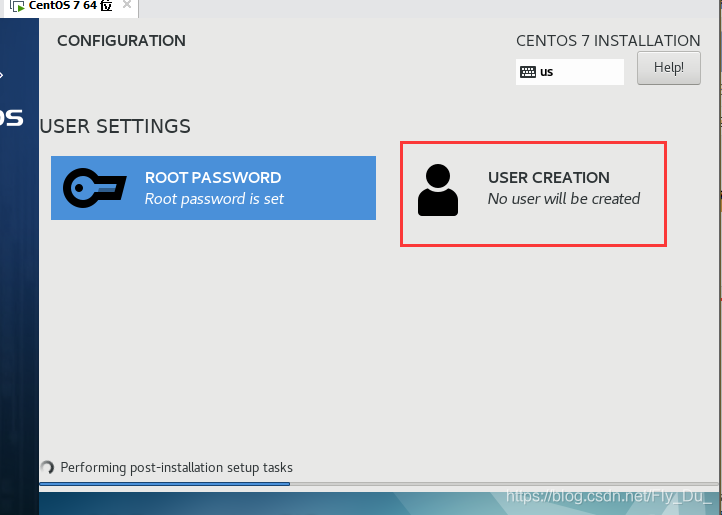Click the USER SETTINGS section heading
722x515 pixels.
tap(115, 126)
